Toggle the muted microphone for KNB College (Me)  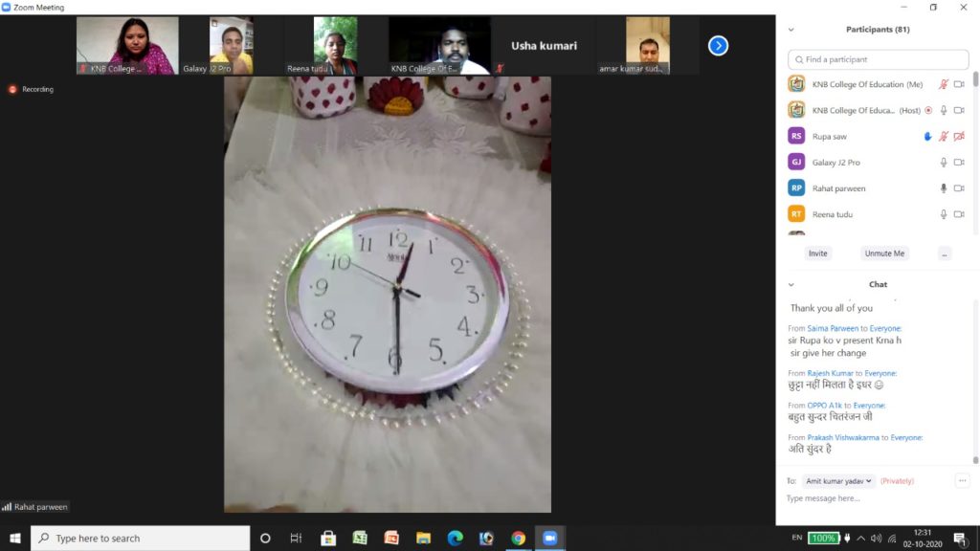click(944, 84)
